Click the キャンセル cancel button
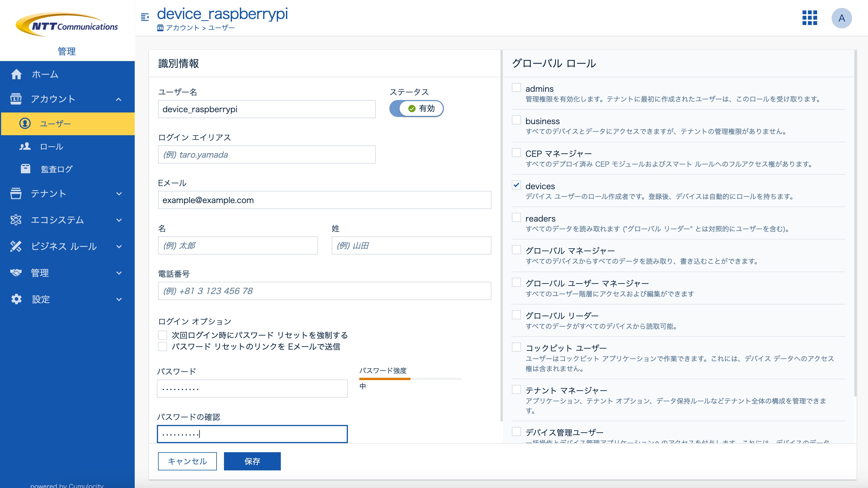The image size is (868, 488). click(187, 461)
